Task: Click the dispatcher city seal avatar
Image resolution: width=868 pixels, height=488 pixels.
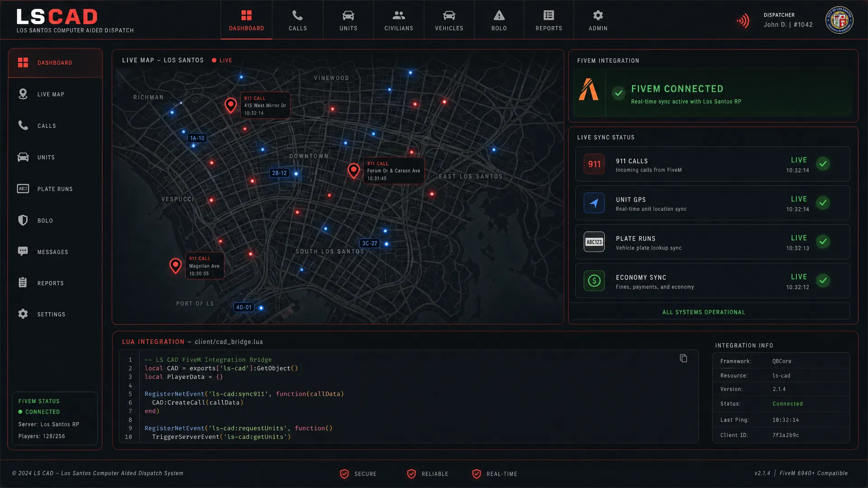Action: [840, 20]
